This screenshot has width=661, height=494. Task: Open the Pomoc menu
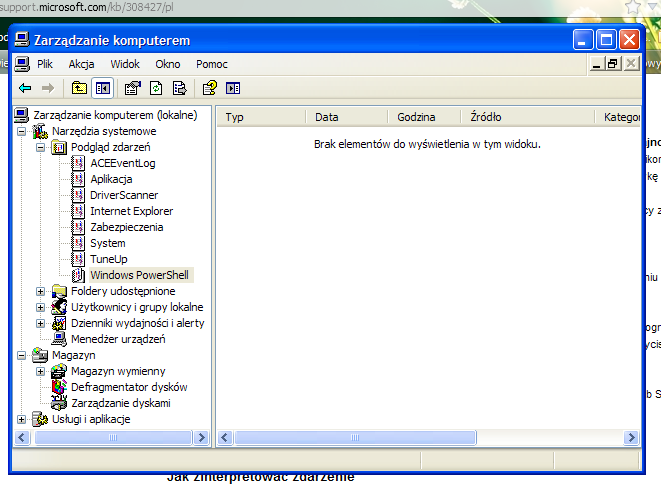212,64
